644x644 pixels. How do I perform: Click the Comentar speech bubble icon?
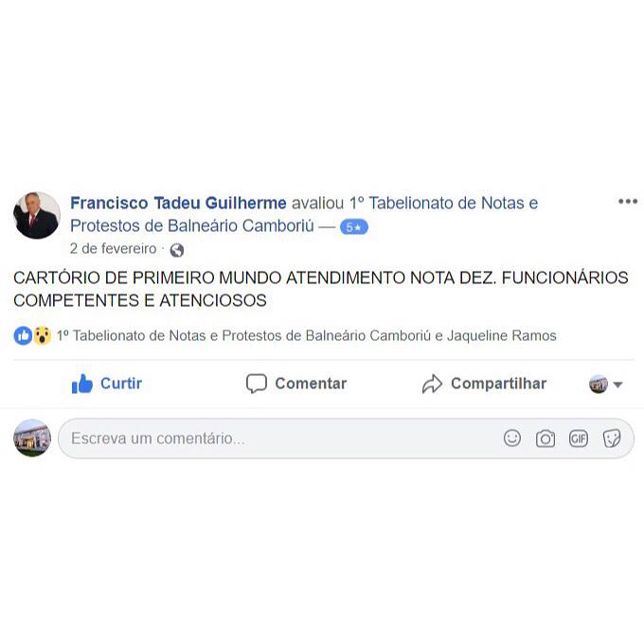pyautogui.click(x=257, y=384)
